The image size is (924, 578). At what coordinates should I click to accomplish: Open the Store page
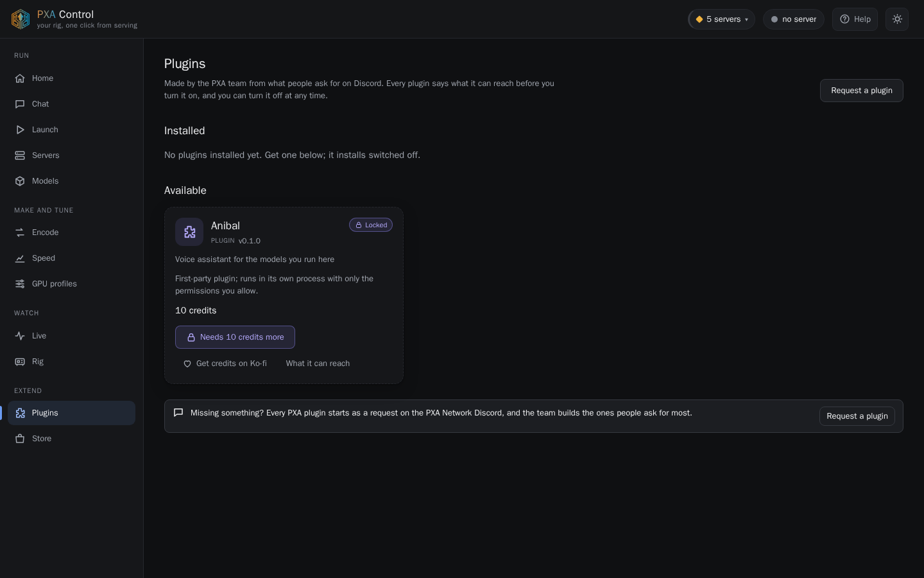click(71, 439)
